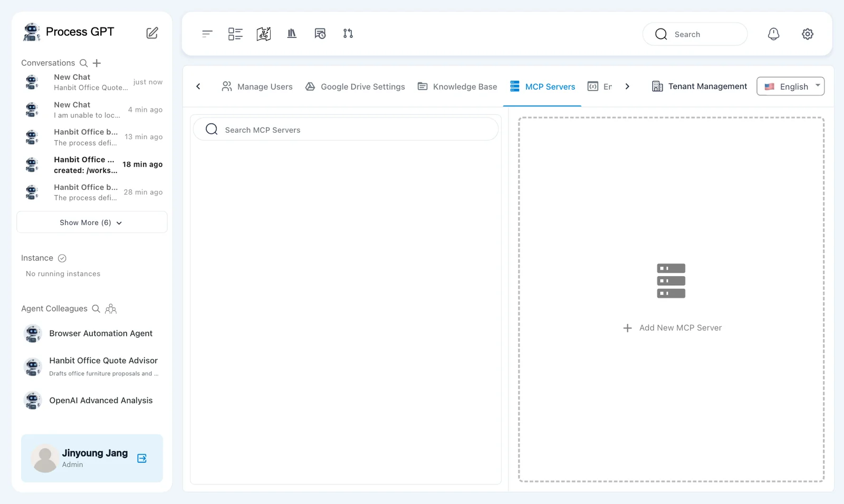844x504 pixels.
Task: Focus the Search MCP Servers field
Action: pyautogui.click(x=346, y=130)
